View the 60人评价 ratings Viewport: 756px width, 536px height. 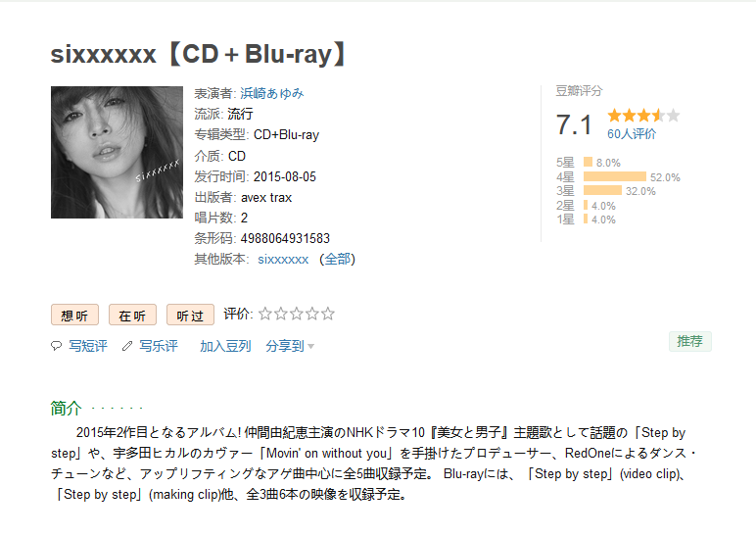[x=632, y=133]
